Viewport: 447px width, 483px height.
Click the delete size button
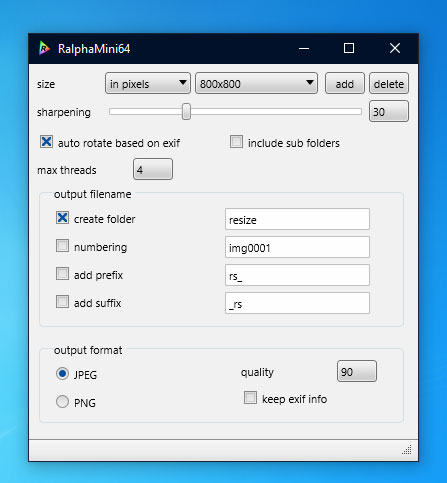pyautogui.click(x=389, y=83)
